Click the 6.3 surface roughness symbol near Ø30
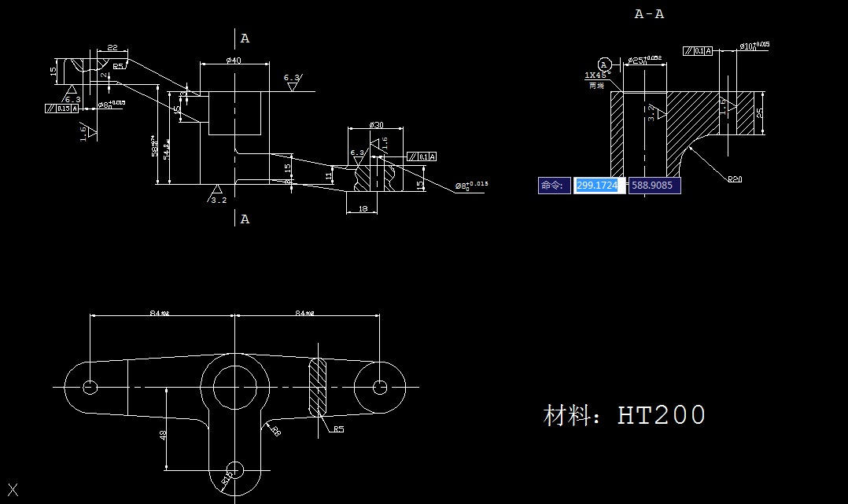 point(358,153)
